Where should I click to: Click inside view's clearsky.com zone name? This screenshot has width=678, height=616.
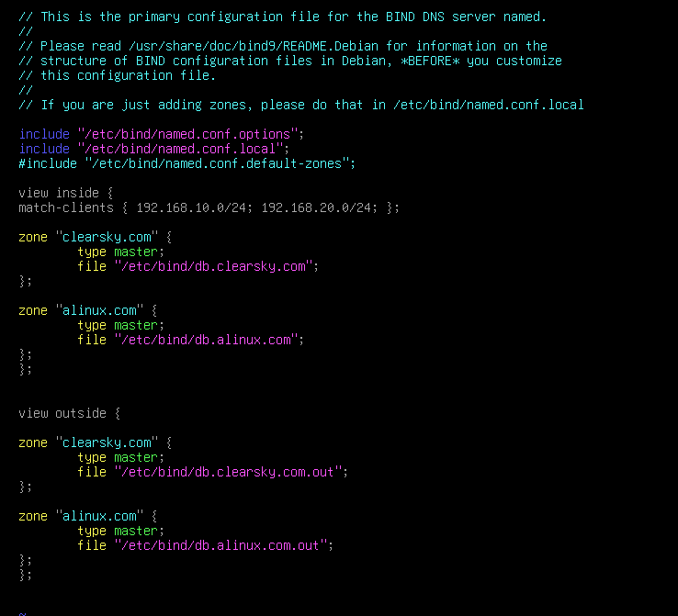point(107,237)
